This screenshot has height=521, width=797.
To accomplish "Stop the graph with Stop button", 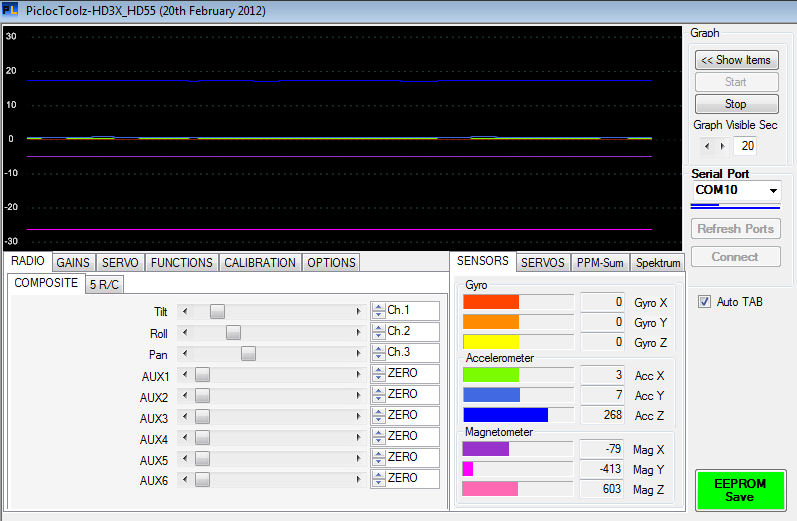I will 735,104.
